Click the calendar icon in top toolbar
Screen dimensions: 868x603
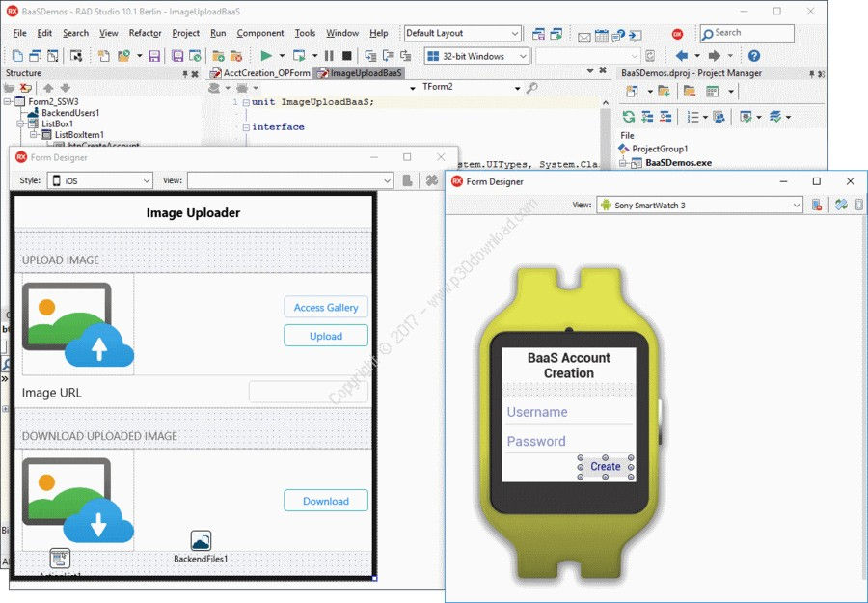coord(602,36)
